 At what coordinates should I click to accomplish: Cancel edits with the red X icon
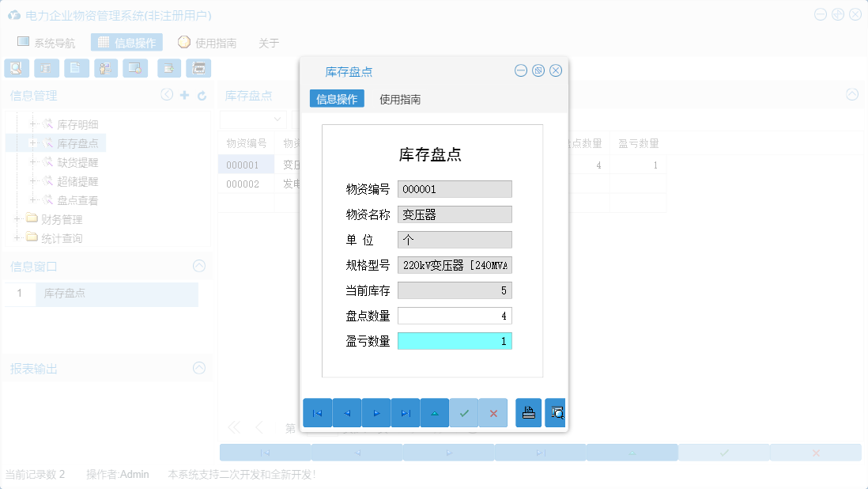493,412
